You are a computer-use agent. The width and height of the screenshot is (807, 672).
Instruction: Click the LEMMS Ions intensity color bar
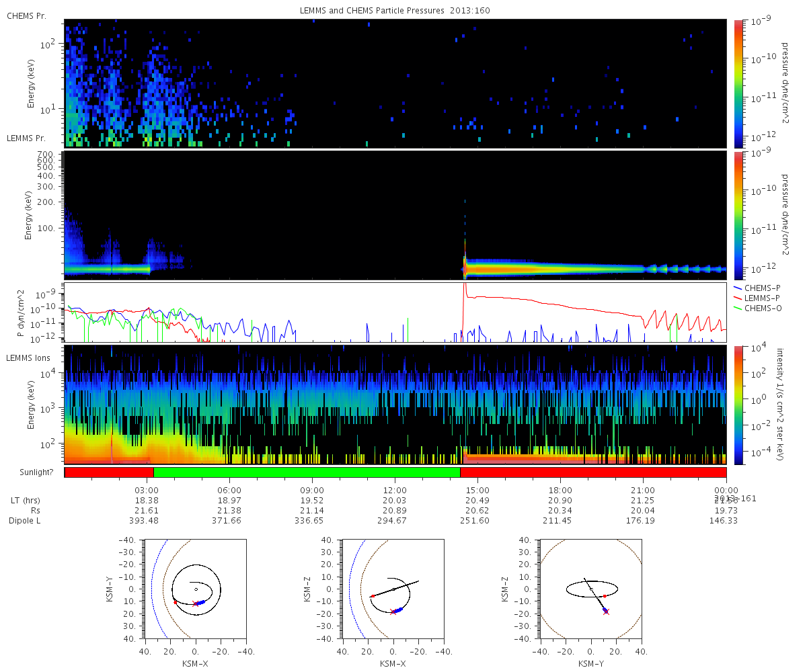coord(738,405)
